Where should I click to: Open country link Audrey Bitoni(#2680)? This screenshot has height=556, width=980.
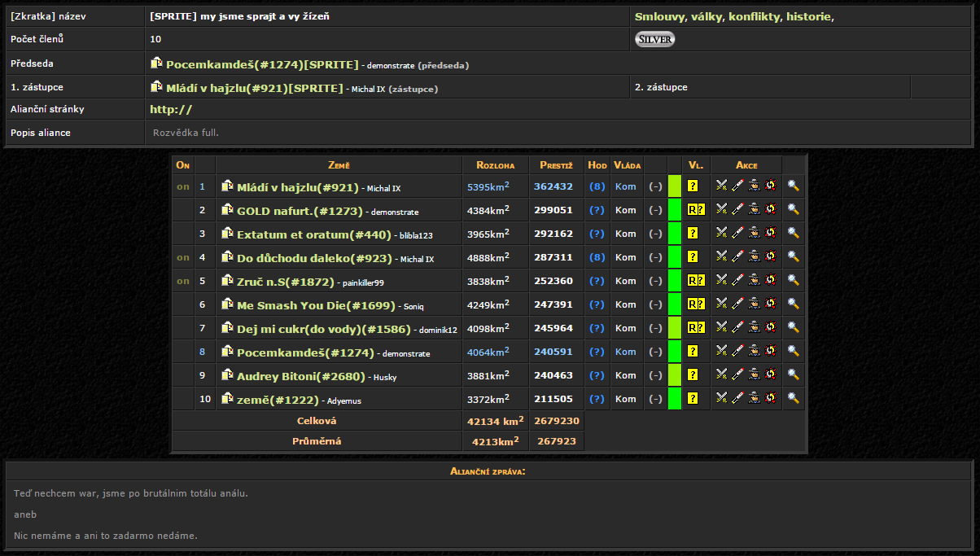click(301, 375)
